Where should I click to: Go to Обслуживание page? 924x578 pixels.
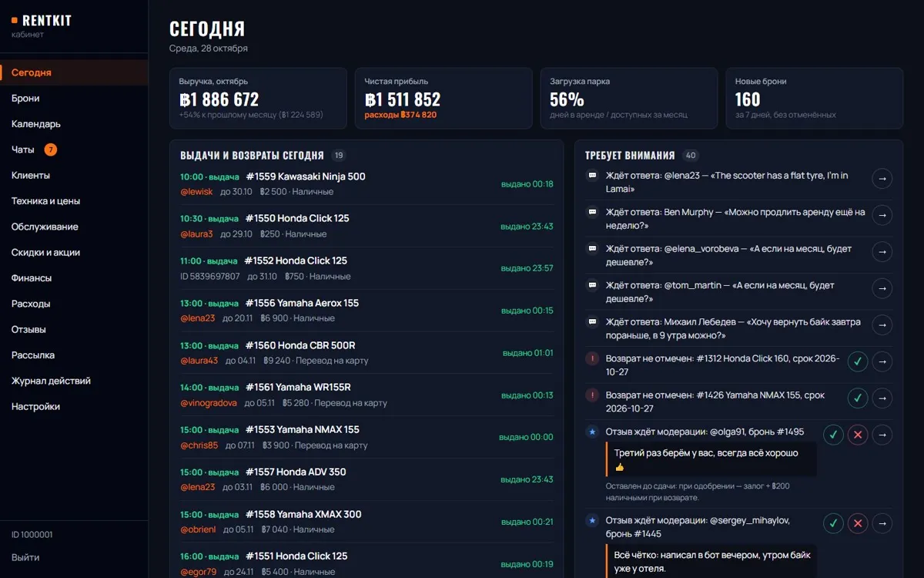click(74, 227)
